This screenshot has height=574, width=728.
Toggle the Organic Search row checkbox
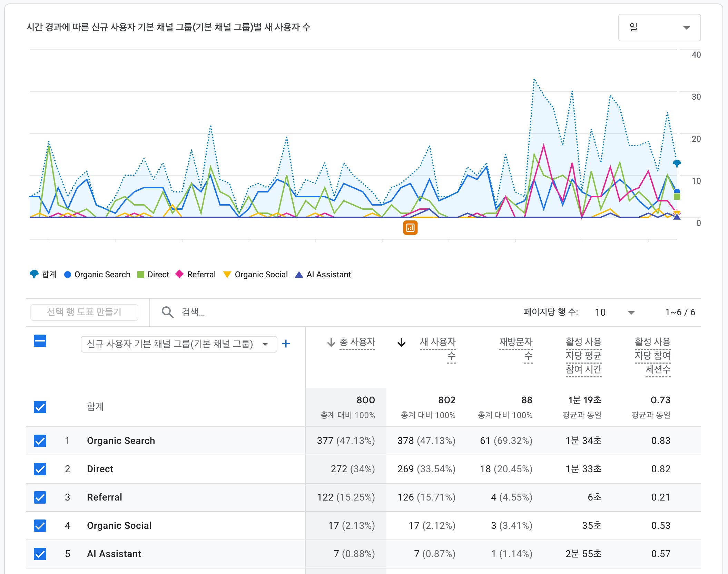pos(40,441)
